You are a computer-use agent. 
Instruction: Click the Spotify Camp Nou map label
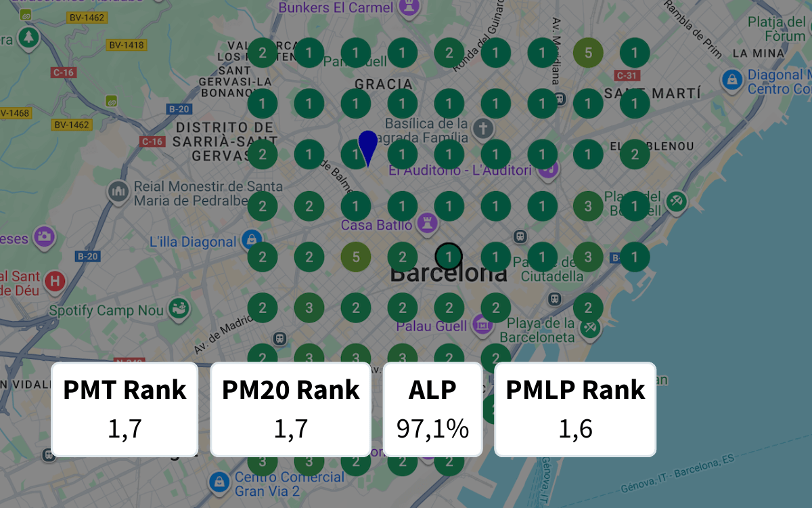[x=108, y=311]
